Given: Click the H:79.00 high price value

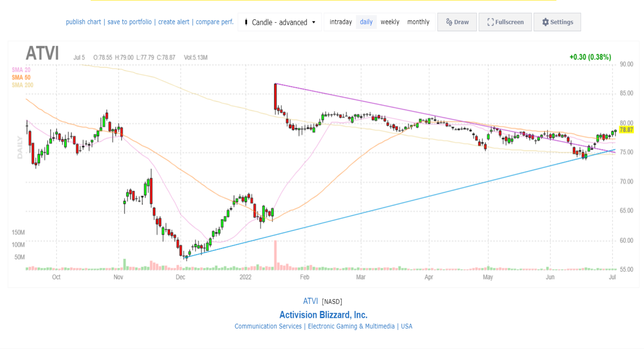Looking at the screenshot, I should click(x=124, y=57).
